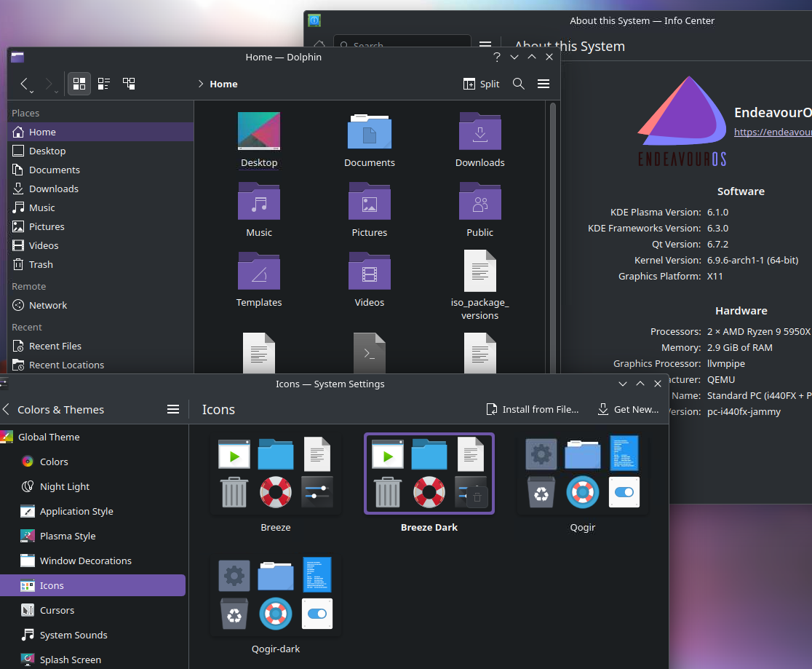Select the Public folder icon

click(480, 201)
